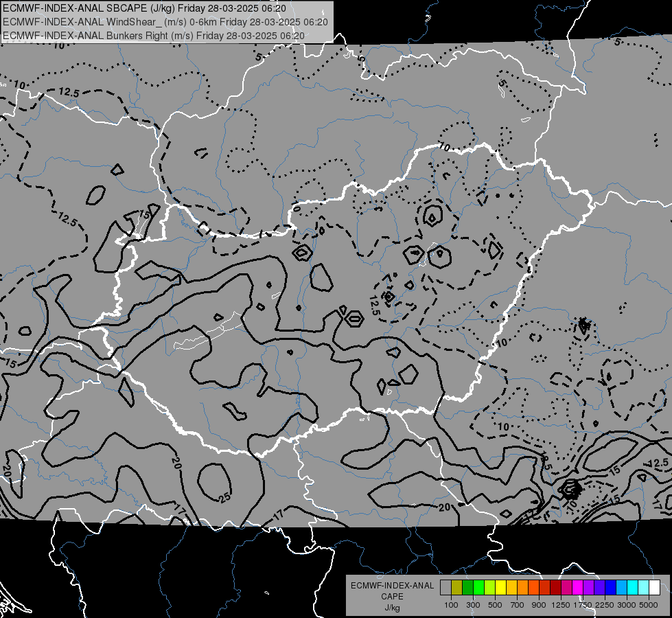This screenshot has width=672, height=618.
Task: Select the olive swatch in CAPE legend
Action: pos(457,587)
